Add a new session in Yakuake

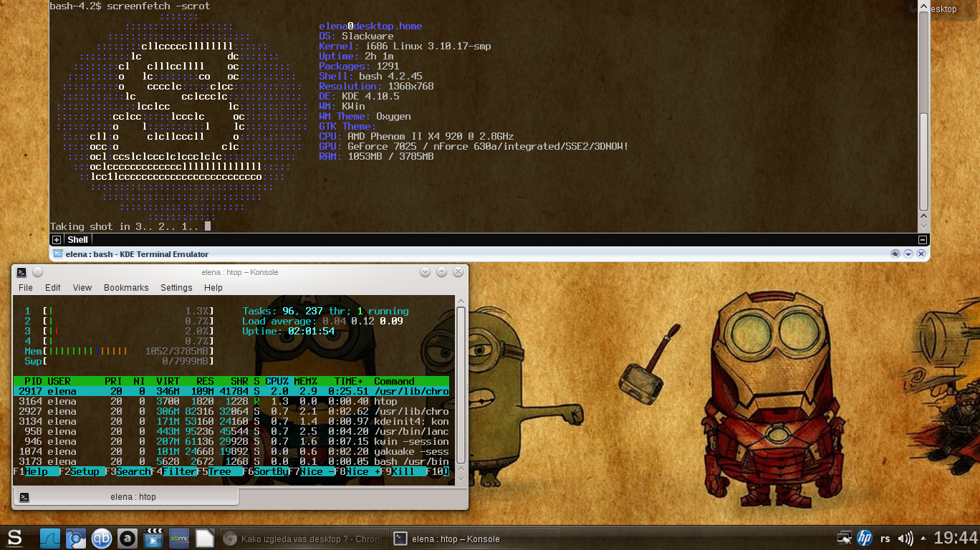(x=57, y=240)
